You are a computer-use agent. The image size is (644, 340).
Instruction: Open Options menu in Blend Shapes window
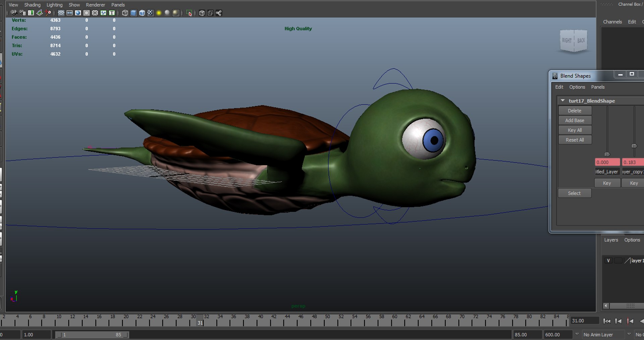577,87
